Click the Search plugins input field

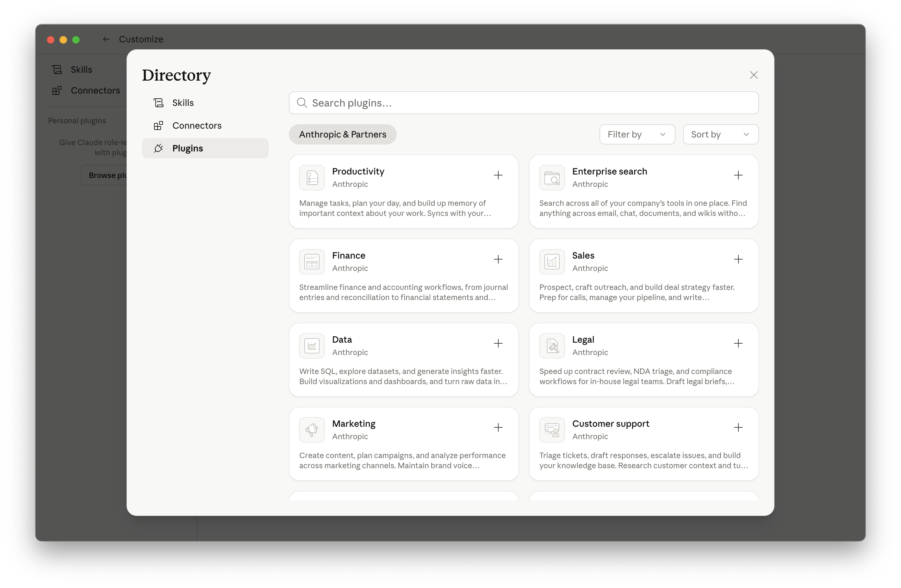[530, 103]
